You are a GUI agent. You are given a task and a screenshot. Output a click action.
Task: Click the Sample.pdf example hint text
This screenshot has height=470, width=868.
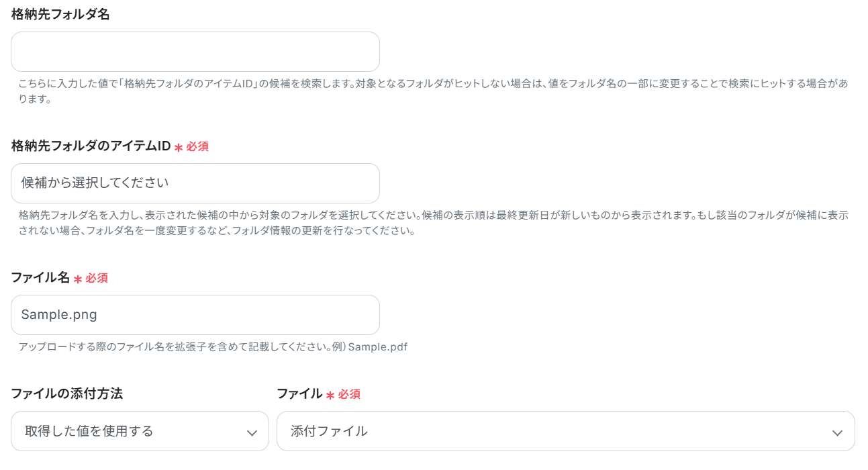pos(377,347)
